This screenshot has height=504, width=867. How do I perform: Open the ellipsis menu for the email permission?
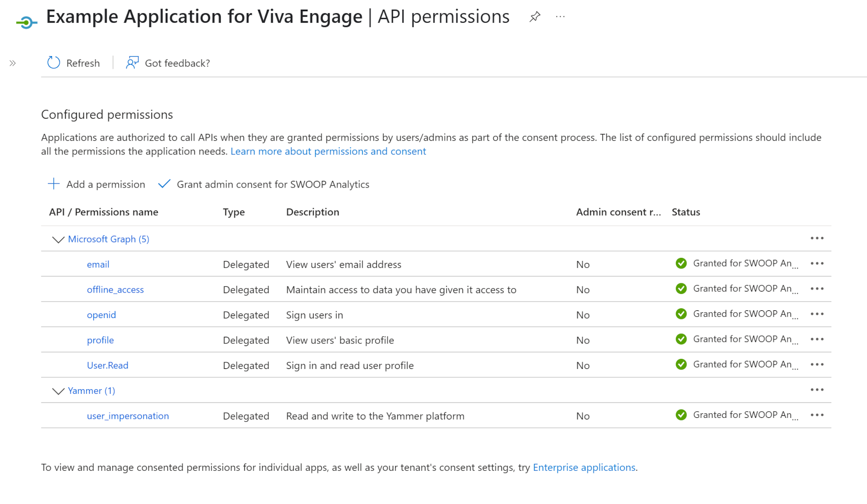pos(817,263)
